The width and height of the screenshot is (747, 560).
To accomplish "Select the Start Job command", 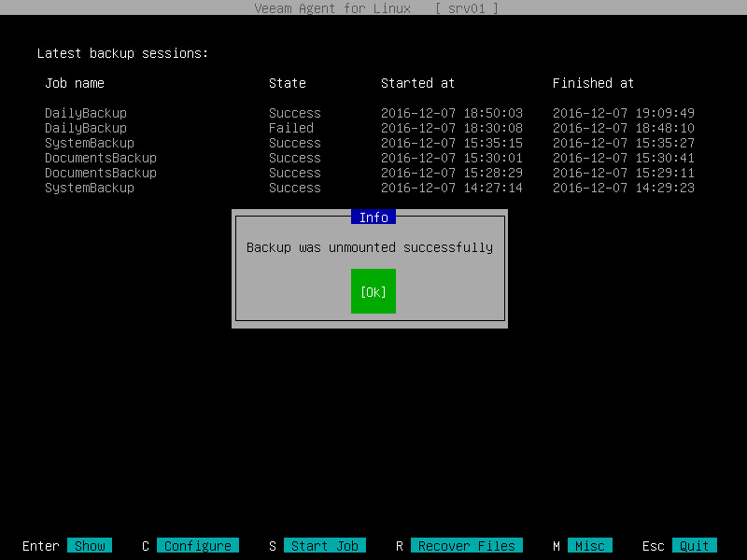I will [325, 546].
